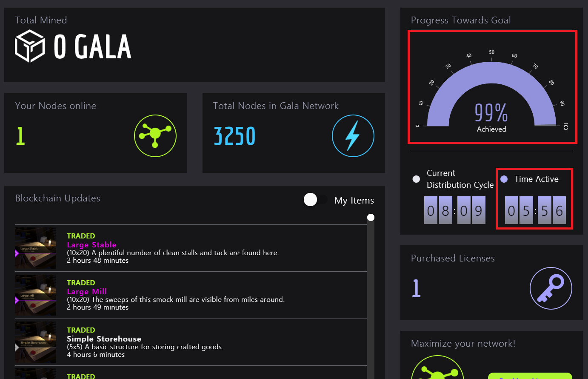Select the Current Distribution Cycle radio dot
This screenshot has height=379, width=588.
[416, 179]
